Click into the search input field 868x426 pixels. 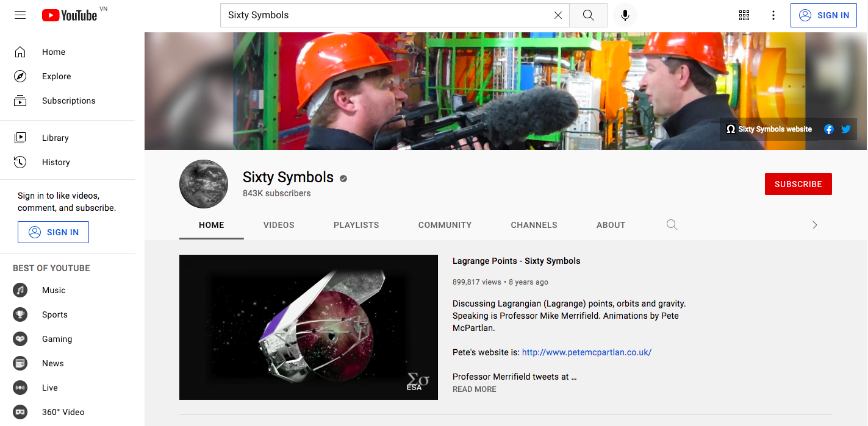pos(384,15)
